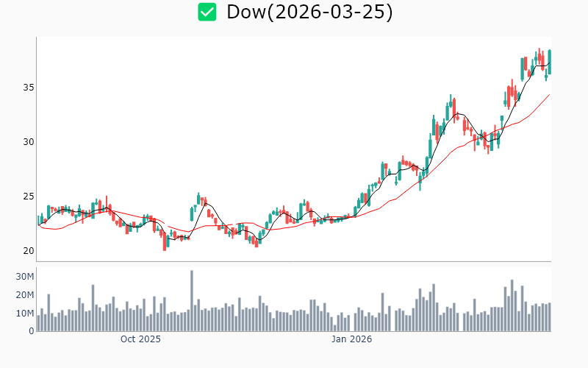Viewport: 588px width, 368px height.
Task: Click the red moving average line's right end
Action: [548, 95]
